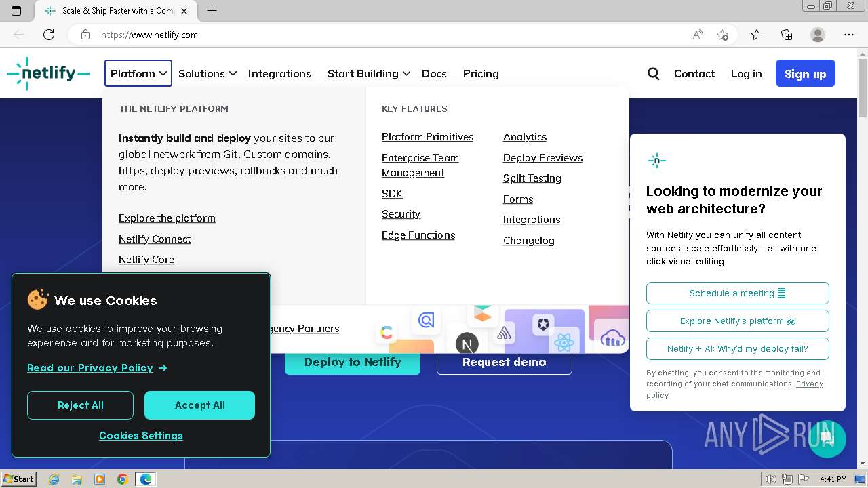
Task: Go to the Docs page
Action: [x=434, y=73]
